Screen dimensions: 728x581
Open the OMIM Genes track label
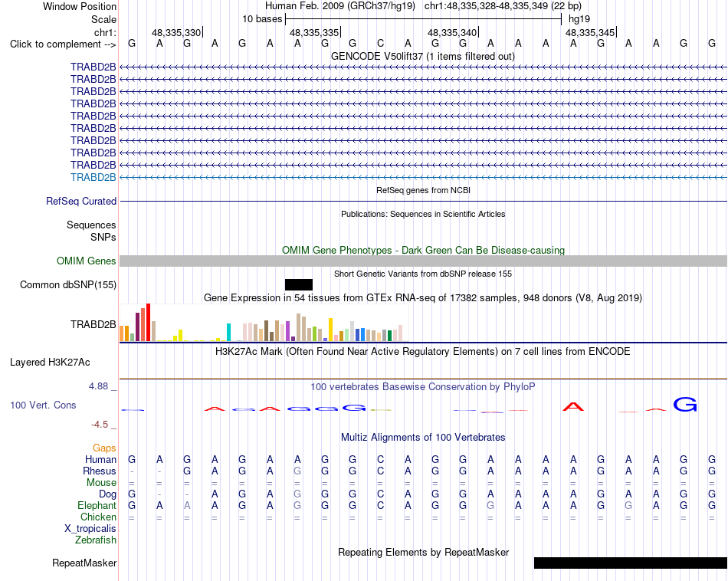click(x=86, y=261)
